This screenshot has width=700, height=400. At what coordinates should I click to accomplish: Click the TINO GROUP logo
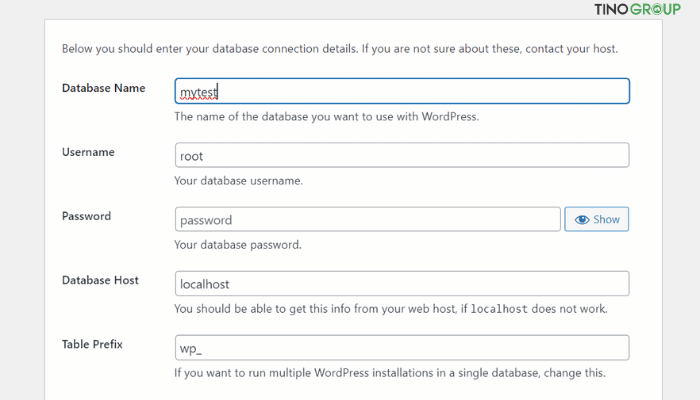click(637, 9)
